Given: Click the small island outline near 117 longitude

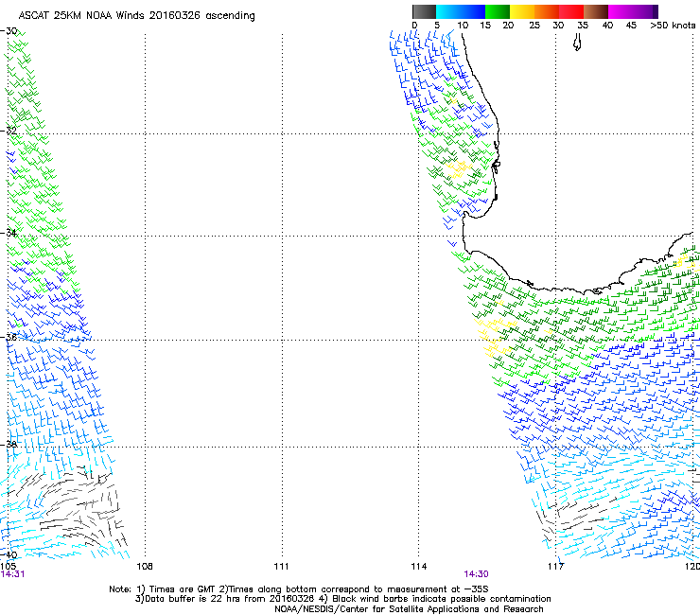Looking at the screenshot, I should point(577,44).
